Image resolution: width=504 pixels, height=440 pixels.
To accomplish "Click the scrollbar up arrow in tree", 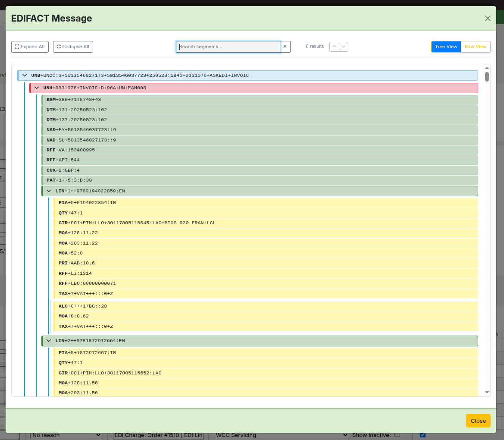I will click(x=487, y=68).
